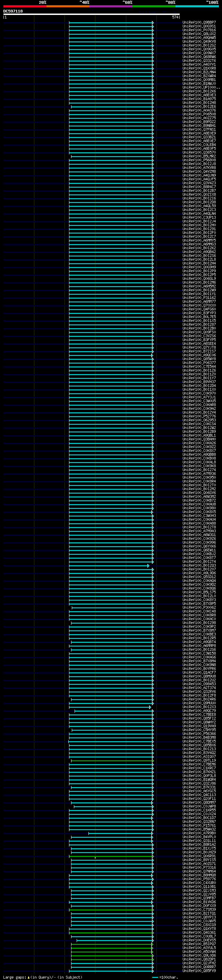Select the UniRef100_B5LS75 label
Viewport: 222px width, 980px height.
click(x=199, y=592)
